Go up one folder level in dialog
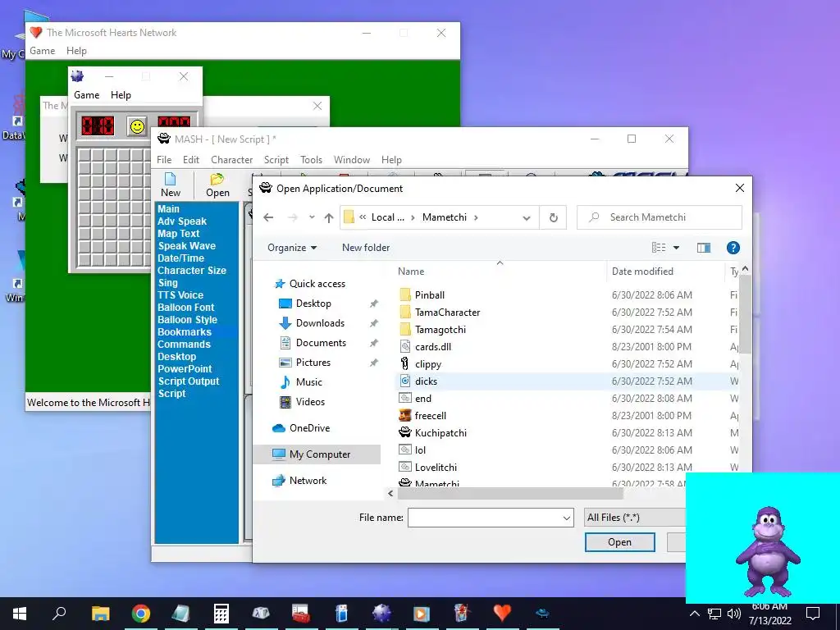This screenshot has width=840, height=630. point(329,217)
